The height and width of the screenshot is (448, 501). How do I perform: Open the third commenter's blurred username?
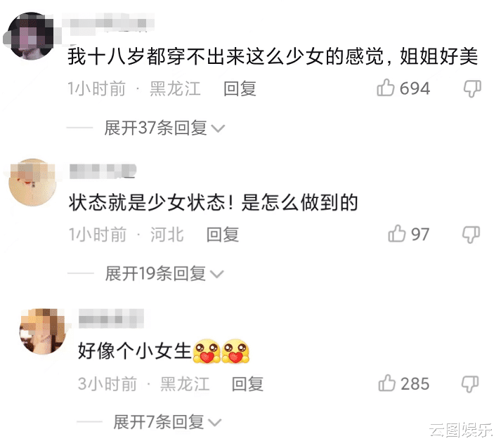coord(111,318)
